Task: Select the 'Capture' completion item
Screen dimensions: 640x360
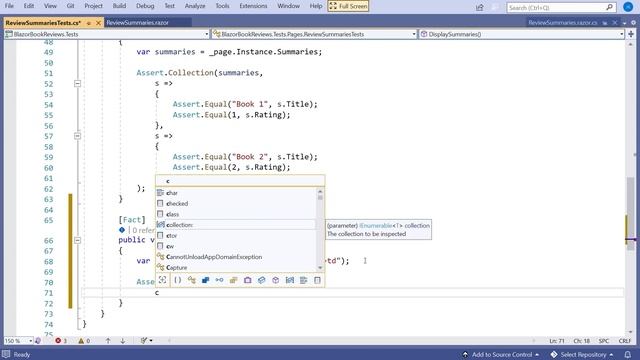Action: point(236,267)
